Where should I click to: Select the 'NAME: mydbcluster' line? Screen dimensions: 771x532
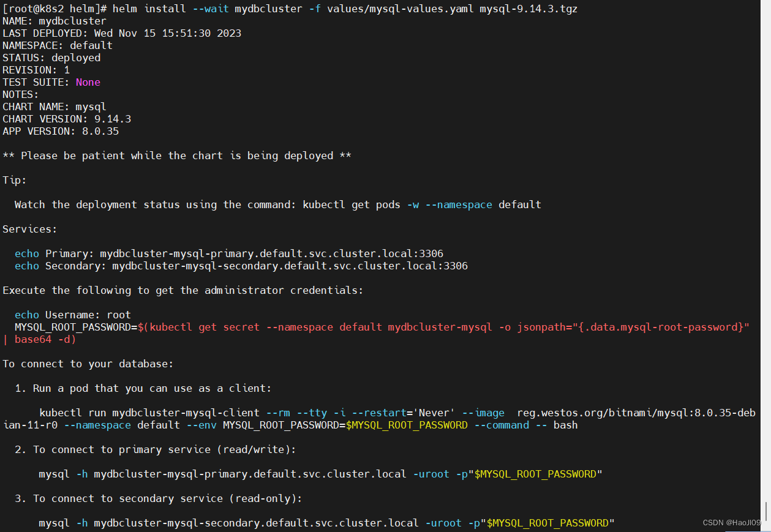pos(55,21)
